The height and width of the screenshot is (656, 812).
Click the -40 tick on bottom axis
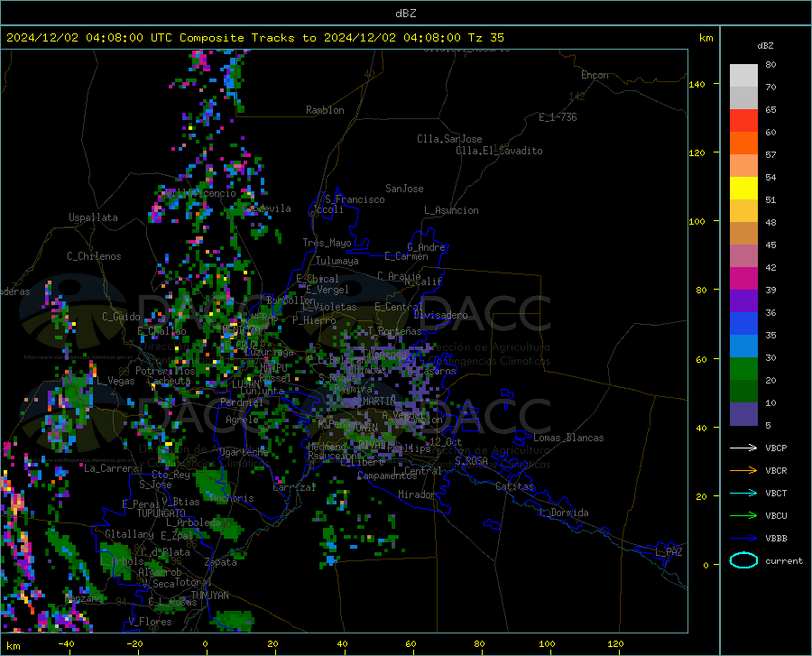[x=66, y=643]
